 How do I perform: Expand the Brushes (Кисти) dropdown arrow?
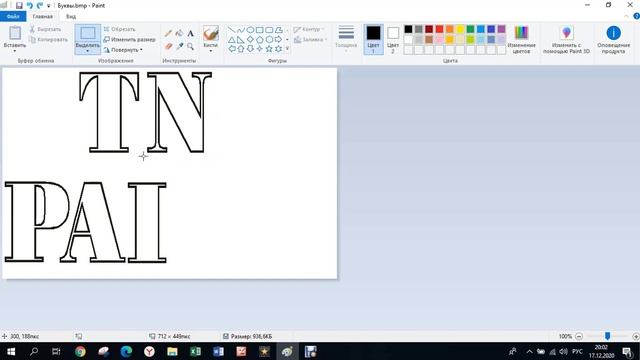coord(211,51)
